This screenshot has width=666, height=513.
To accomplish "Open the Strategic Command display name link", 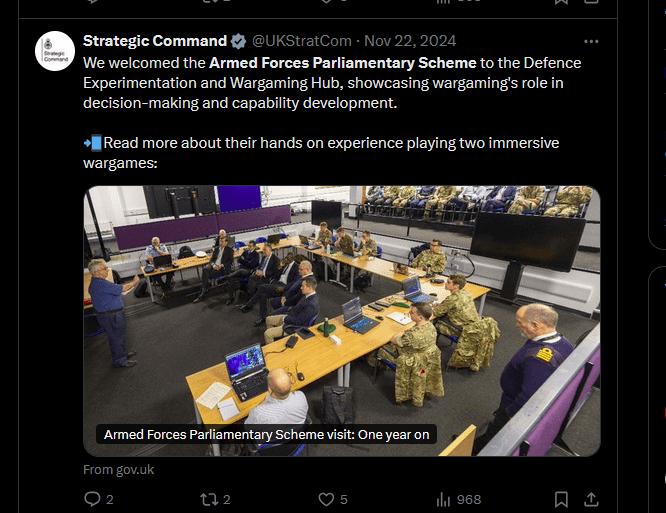I will [x=155, y=41].
